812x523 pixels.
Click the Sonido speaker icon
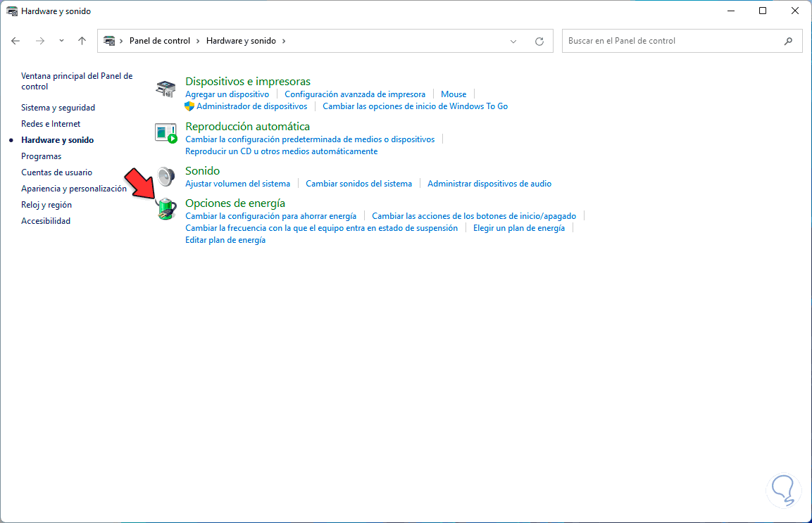166,177
